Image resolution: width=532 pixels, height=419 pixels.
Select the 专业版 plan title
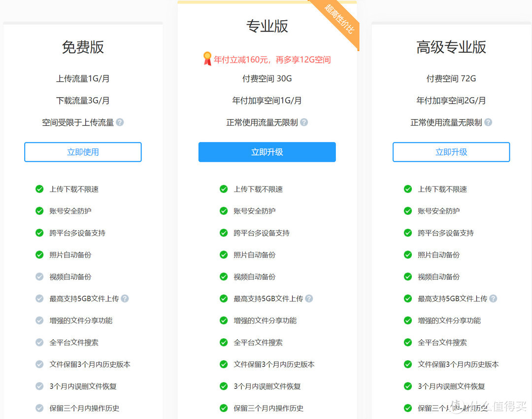pos(267,26)
